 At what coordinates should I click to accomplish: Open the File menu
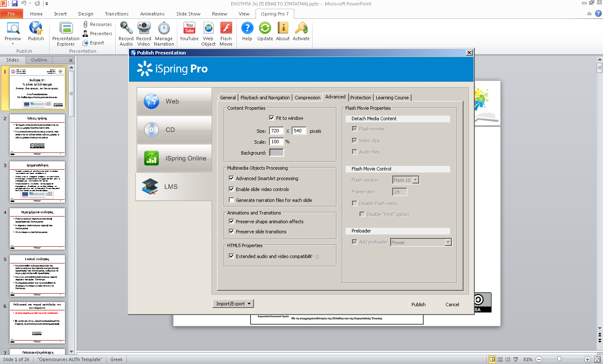point(11,14)
